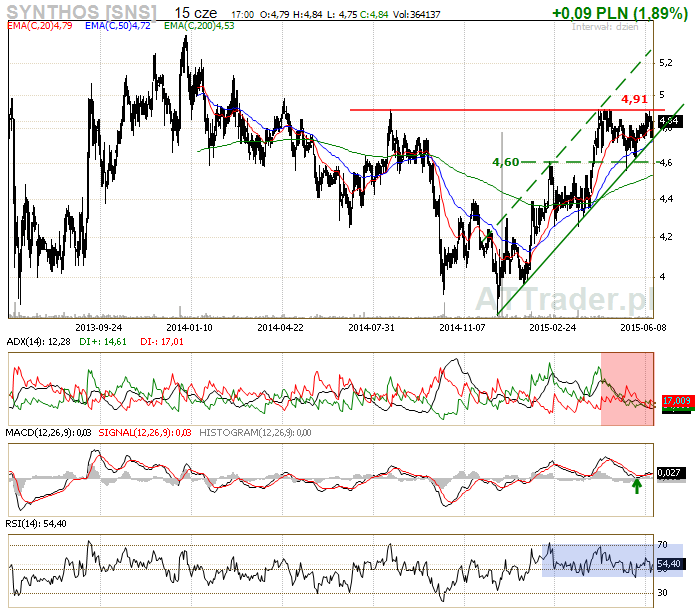Viewport: 700px width, 613px height.
Task: Click the grey HISTOGRAM(12,26,9): 0,00 label
Action: click(255, 433)
